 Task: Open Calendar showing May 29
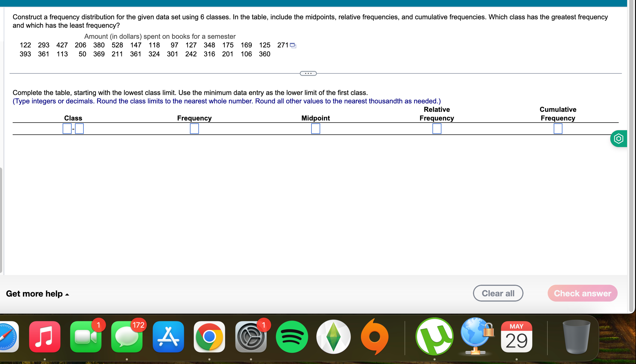(517, 337)
